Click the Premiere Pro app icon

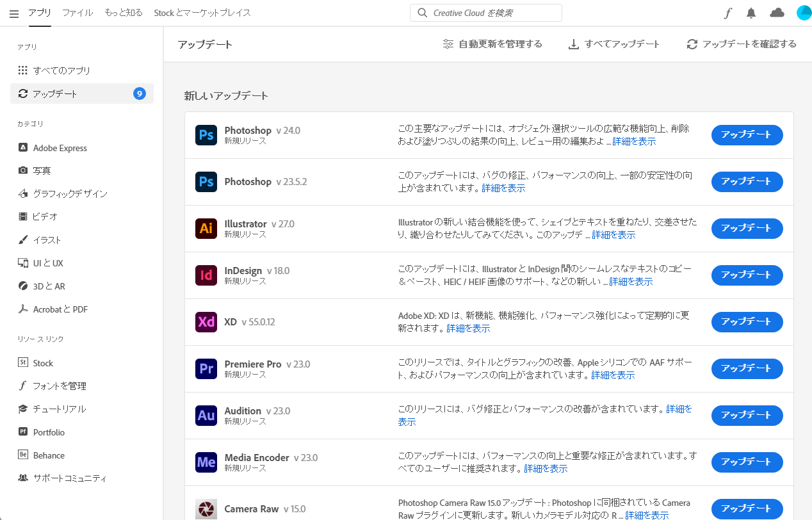(x=206, y=369)
